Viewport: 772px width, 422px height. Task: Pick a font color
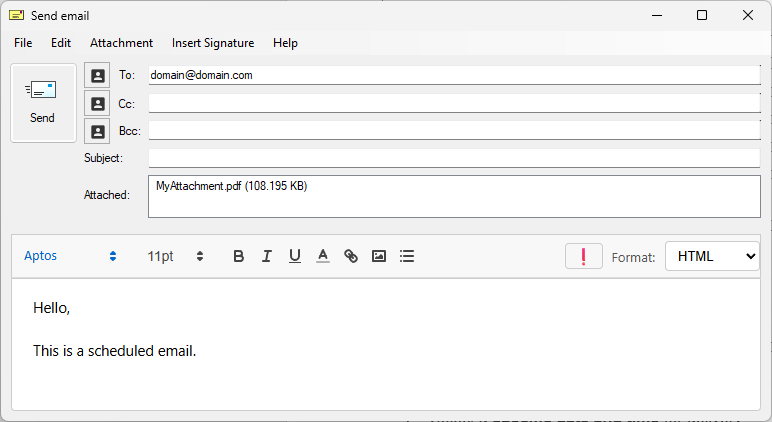[322, 256]
